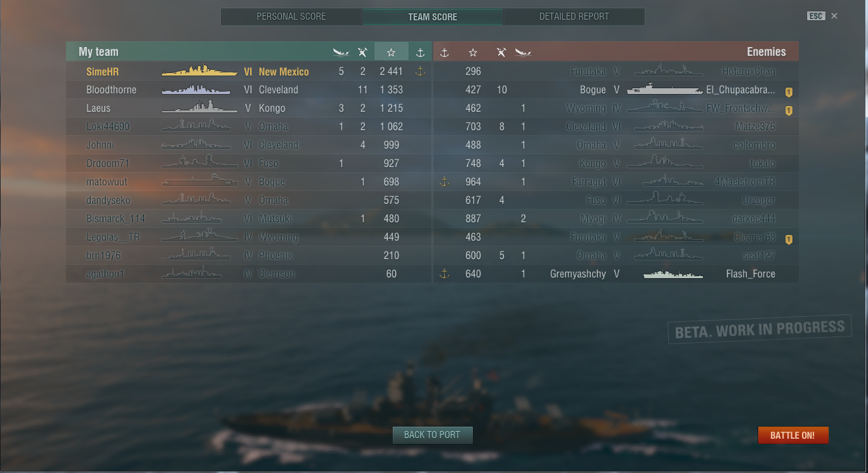Sort my team by star score column
The width and height of the screenshot is (868, 473).
[x=391, y=52]
